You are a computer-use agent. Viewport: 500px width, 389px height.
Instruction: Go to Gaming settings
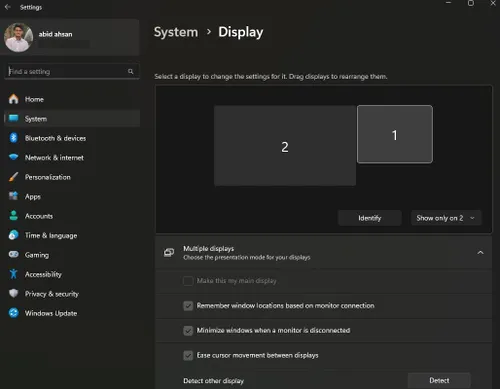(72, 255)
